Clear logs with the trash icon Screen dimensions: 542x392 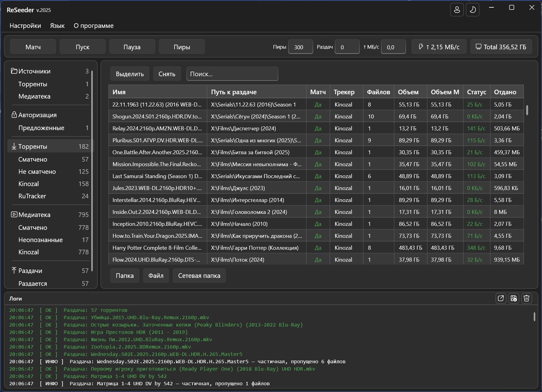(526, 298)
